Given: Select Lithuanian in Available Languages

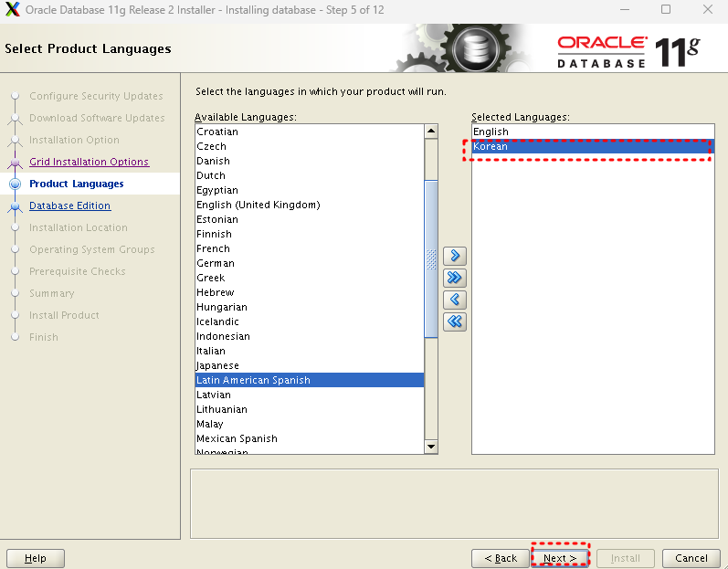Looking at the screenshot, I should [x=310, y=409].
